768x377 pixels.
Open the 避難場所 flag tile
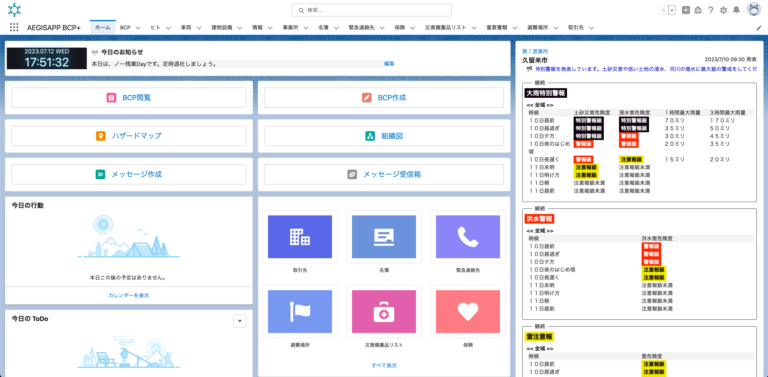(300, 312)
